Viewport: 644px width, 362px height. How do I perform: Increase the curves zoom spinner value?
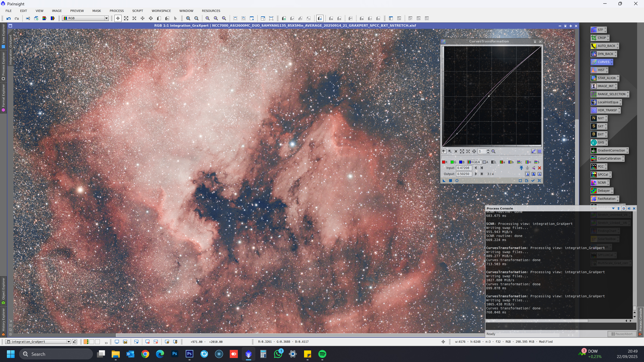click(x=488, y=150)
